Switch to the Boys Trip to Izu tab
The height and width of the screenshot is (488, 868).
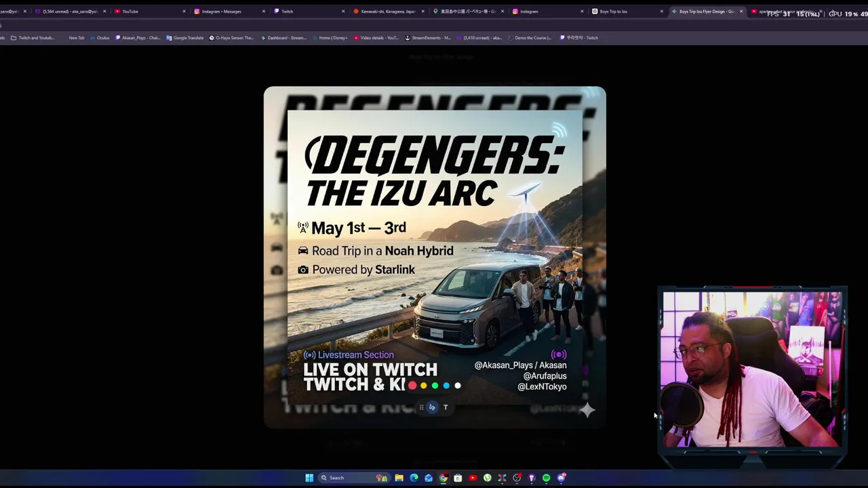point(627,12)
